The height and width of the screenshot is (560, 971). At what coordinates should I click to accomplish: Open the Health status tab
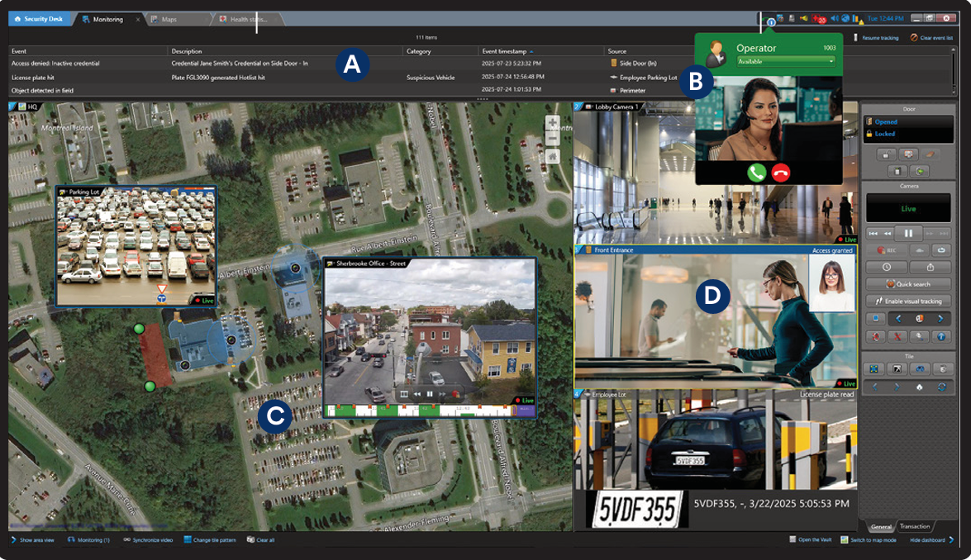tap(248, 19)
